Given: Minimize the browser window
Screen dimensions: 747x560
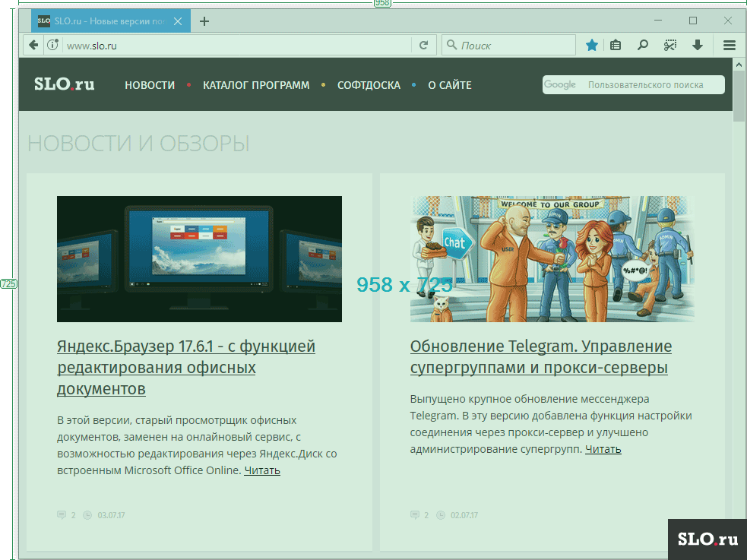Looking at the screenshot, I should (x=658, y=21).
